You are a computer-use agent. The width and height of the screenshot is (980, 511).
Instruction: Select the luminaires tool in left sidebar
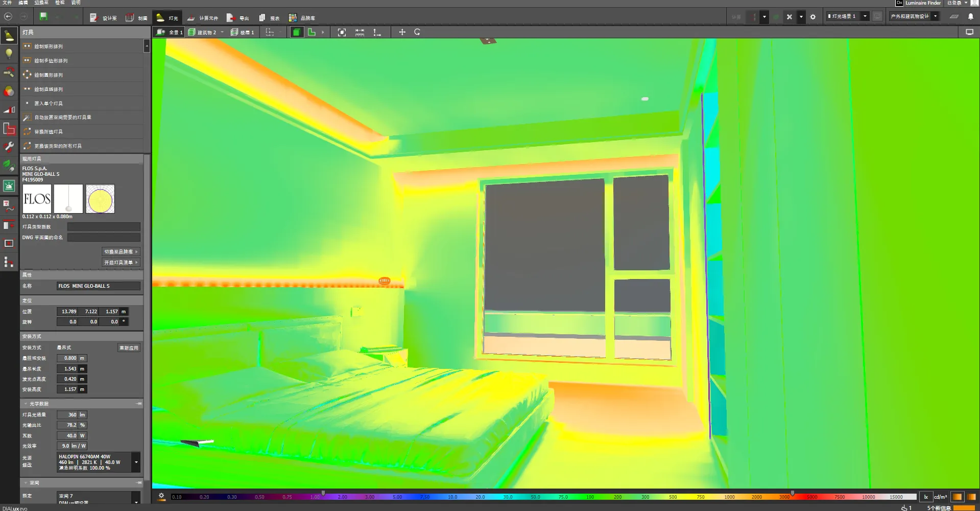pos(9,36)
